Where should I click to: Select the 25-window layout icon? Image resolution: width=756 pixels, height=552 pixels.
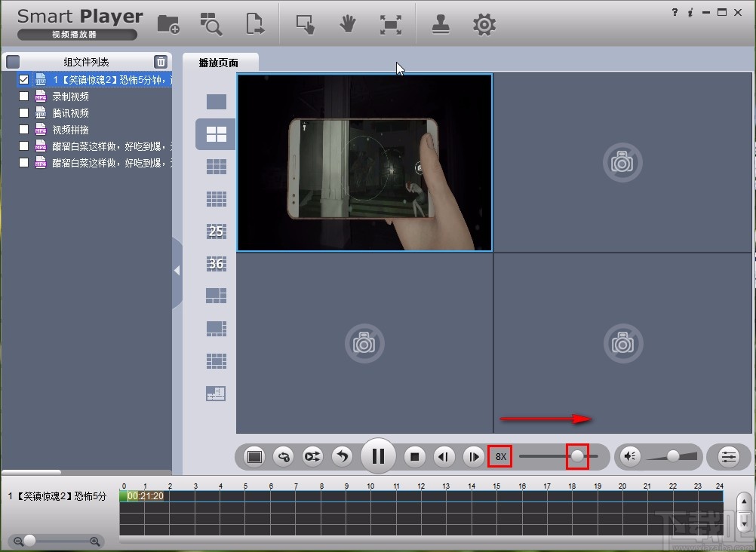216,232
